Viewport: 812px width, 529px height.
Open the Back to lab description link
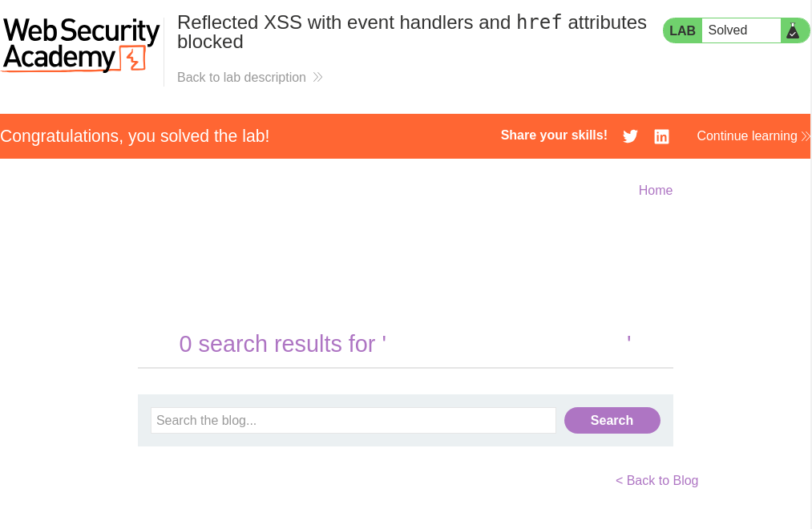click(241, 78)
